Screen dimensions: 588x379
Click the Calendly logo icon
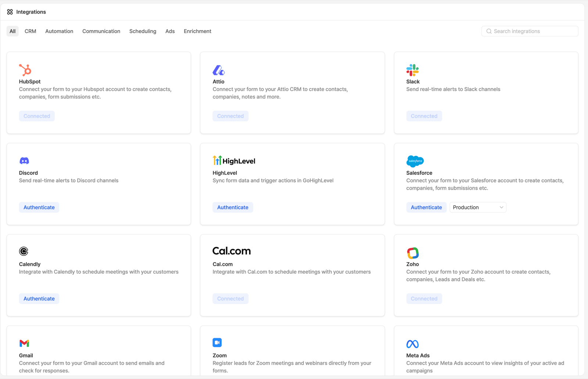tap(24, 251)
